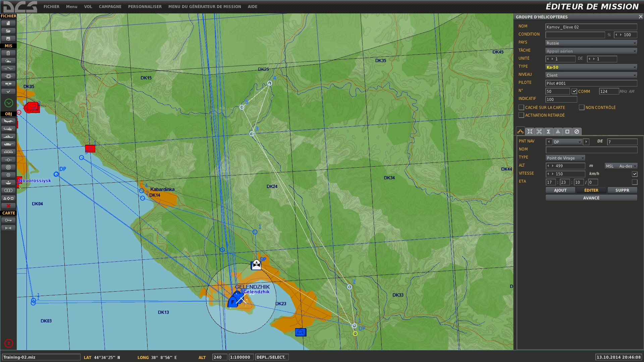Toggle the ETA lock checkbox
This screenshot has width=644, height=362.
[635, 182]
